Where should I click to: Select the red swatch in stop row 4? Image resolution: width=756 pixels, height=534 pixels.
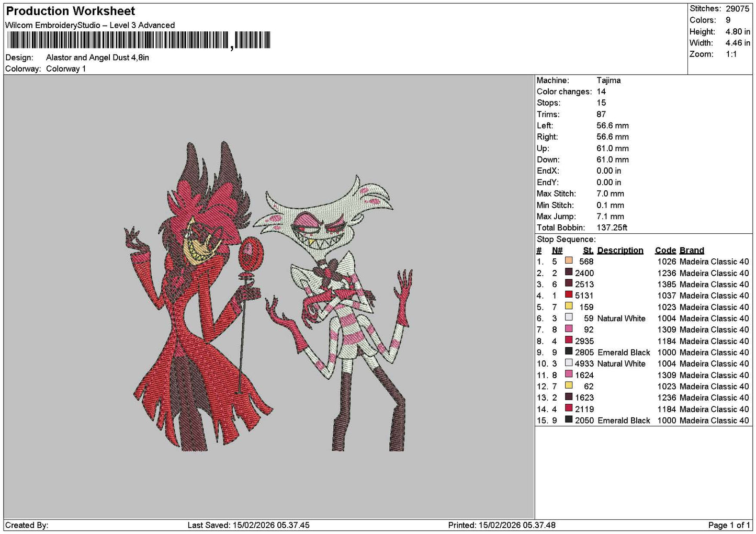569,294
